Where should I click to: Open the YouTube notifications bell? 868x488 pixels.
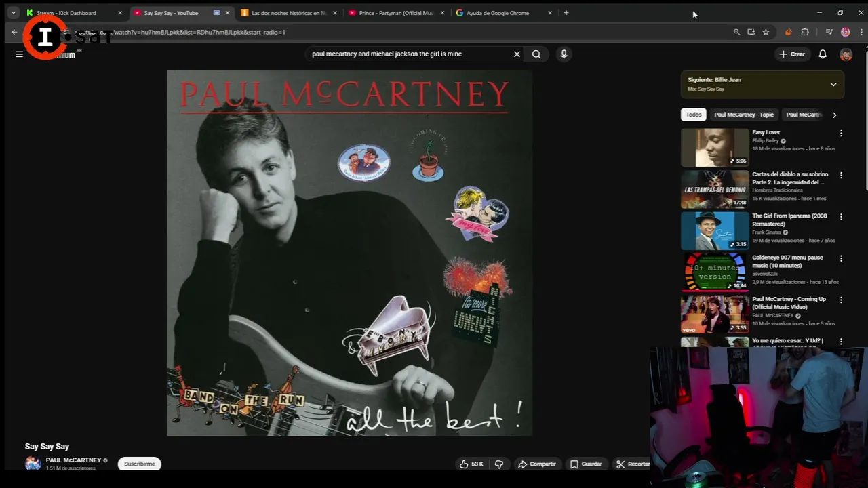click(x=823, y=54)
